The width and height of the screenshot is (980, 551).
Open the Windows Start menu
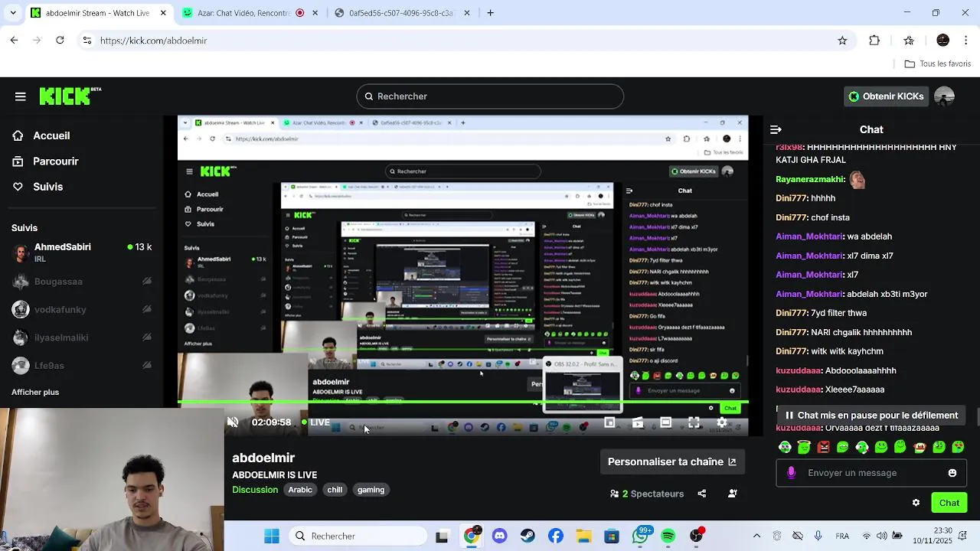(x=272, y=536)
